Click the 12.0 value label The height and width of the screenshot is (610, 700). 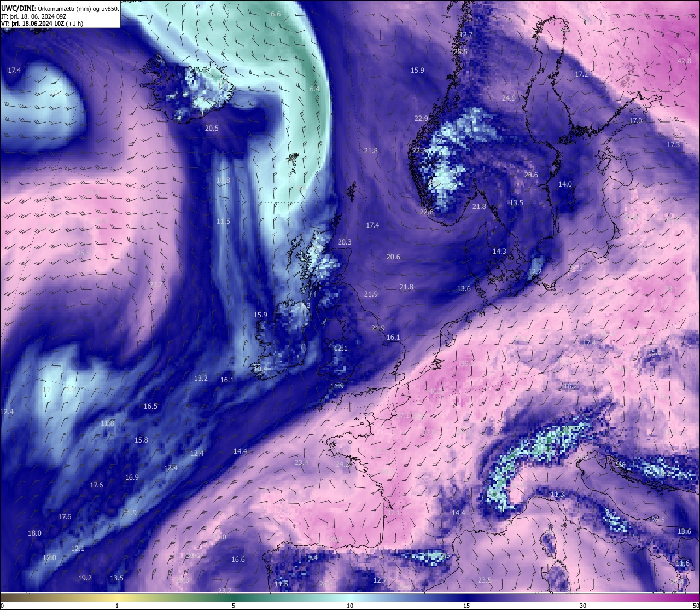[x=49, y=558]
